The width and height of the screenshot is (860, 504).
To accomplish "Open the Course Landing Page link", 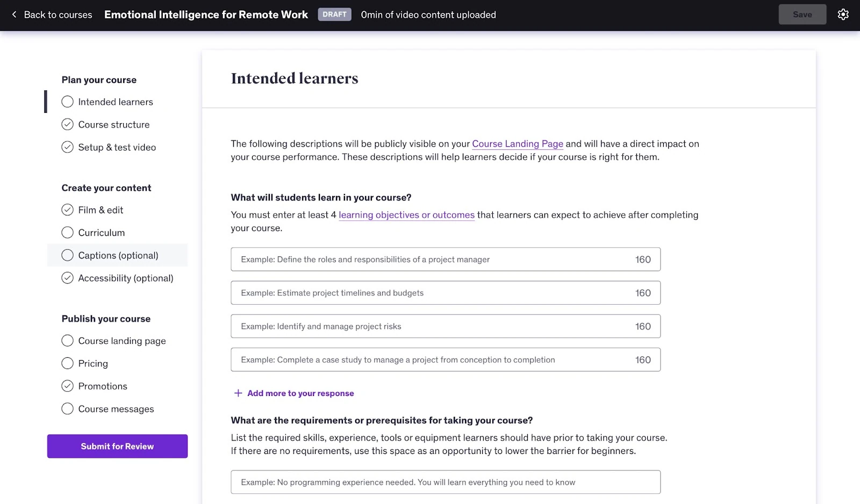I will 518,144.
